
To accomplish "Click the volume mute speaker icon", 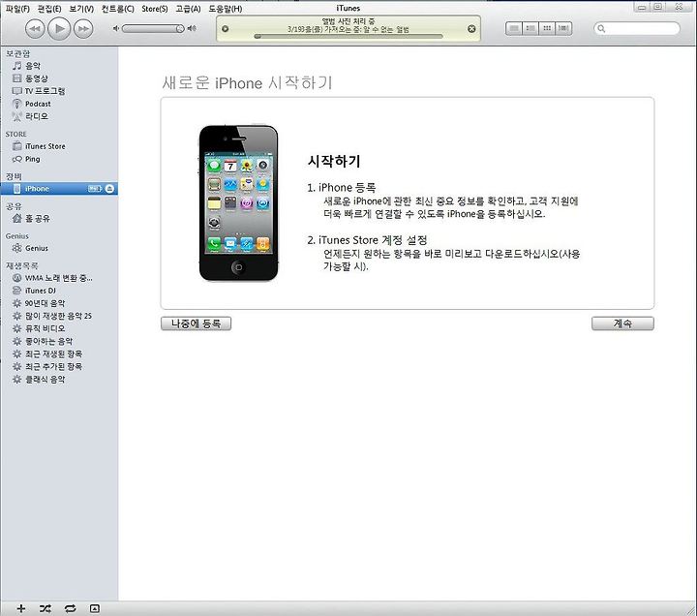I will coord(116,28).
